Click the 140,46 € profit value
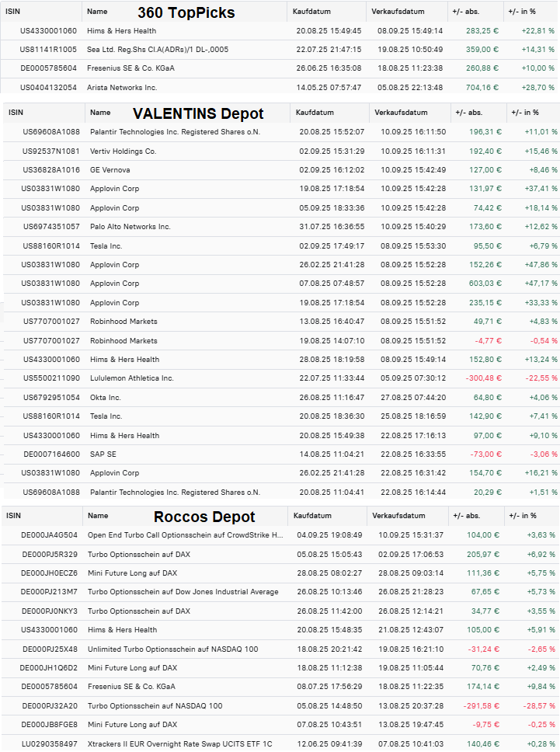The width and height of the screenshot is (560, 752). (483, 744)
